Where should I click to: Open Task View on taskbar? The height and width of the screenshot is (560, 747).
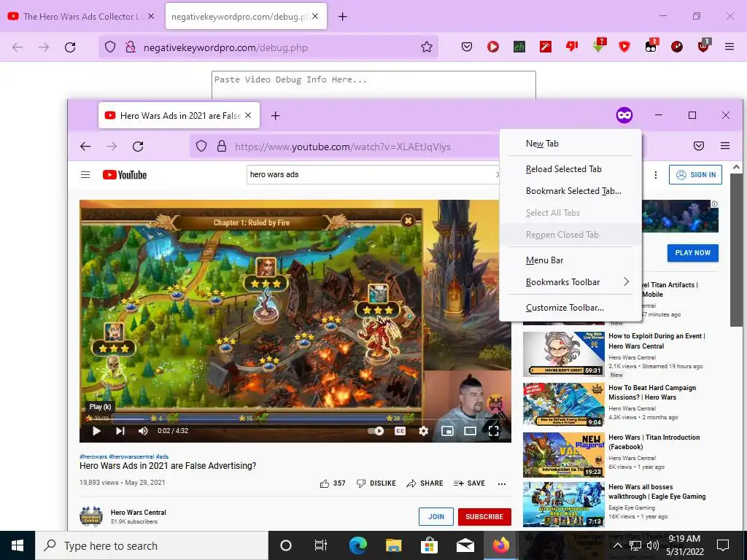pyautogui.click(x=321, y=545)
